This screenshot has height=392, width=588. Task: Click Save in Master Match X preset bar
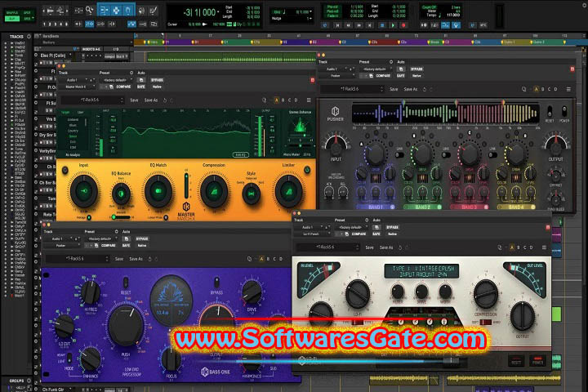click(134, 100)
